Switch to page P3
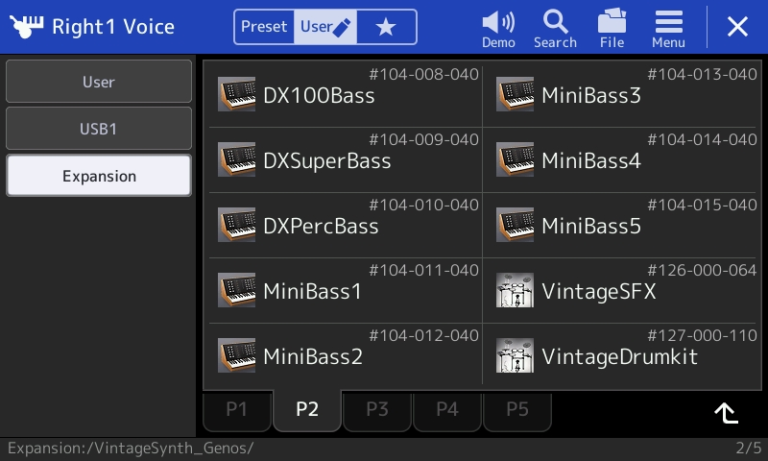Screen dimensions: 768x461 pyautogui.click(x=377, y=410)
